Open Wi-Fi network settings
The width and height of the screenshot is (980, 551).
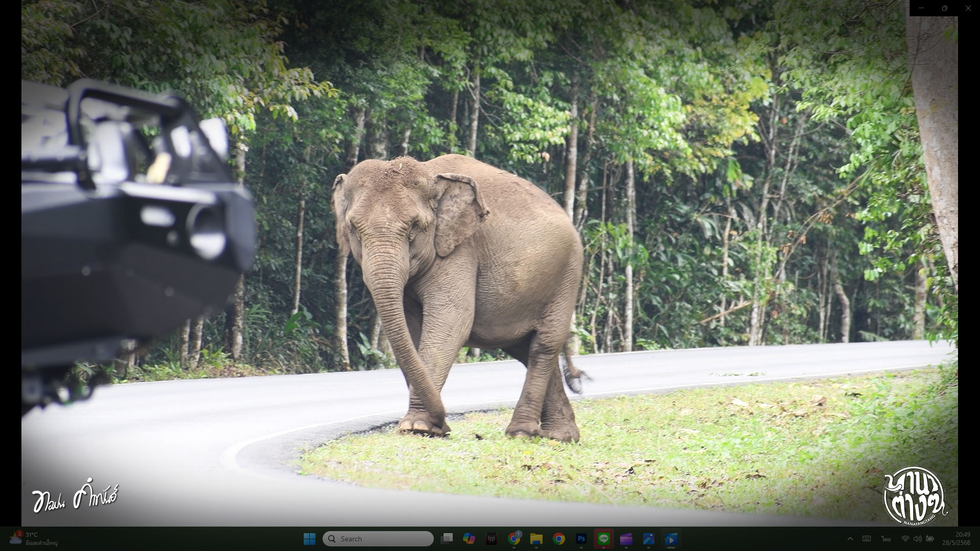pos(905,539)
